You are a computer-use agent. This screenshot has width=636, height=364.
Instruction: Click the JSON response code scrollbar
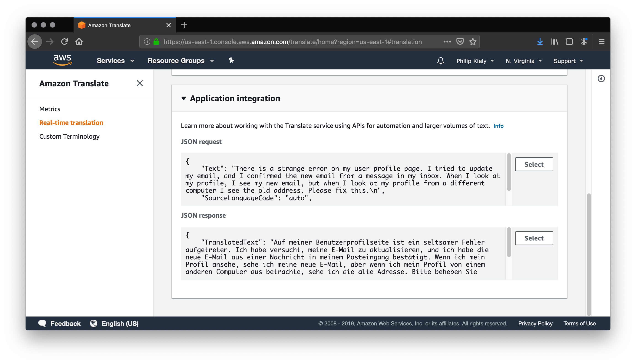(x=509, y=243)
